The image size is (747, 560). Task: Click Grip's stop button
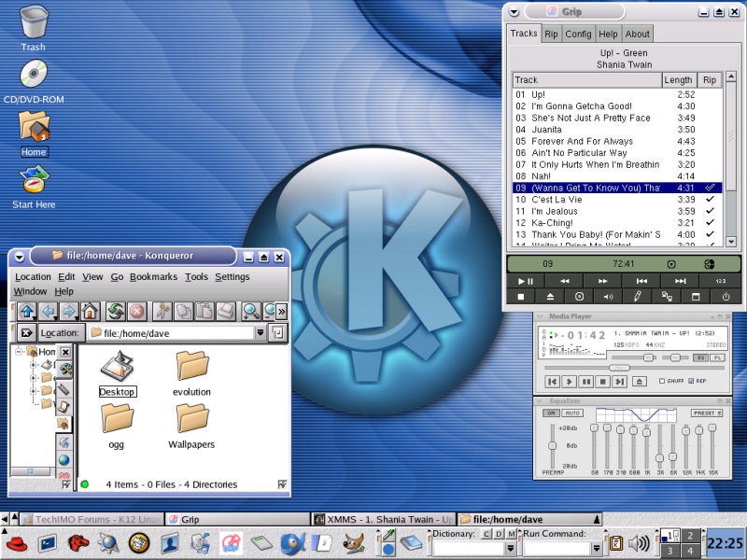click(x=521, y=297)
